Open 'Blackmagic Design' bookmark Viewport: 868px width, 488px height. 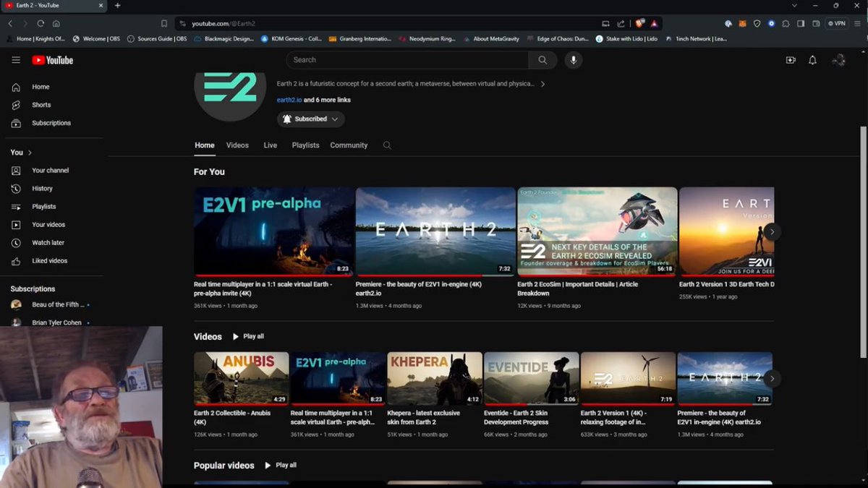click(x=222, y=39)
